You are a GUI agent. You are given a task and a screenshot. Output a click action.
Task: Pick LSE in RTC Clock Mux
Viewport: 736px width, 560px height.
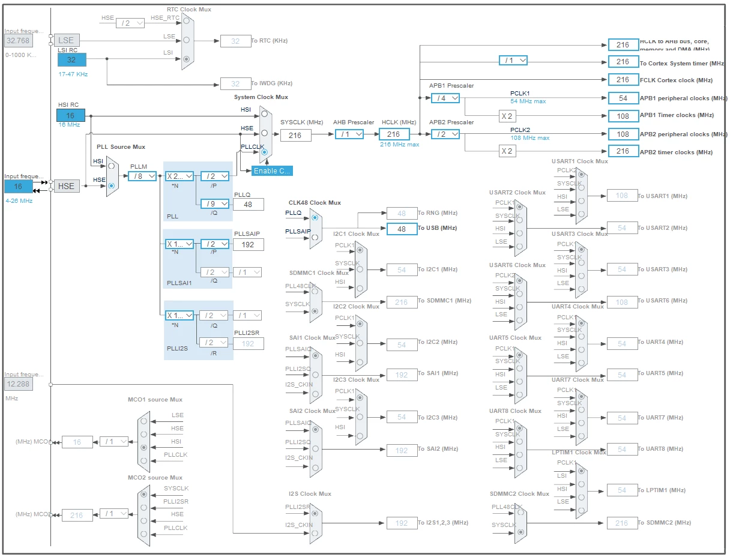tap(186, 40)
